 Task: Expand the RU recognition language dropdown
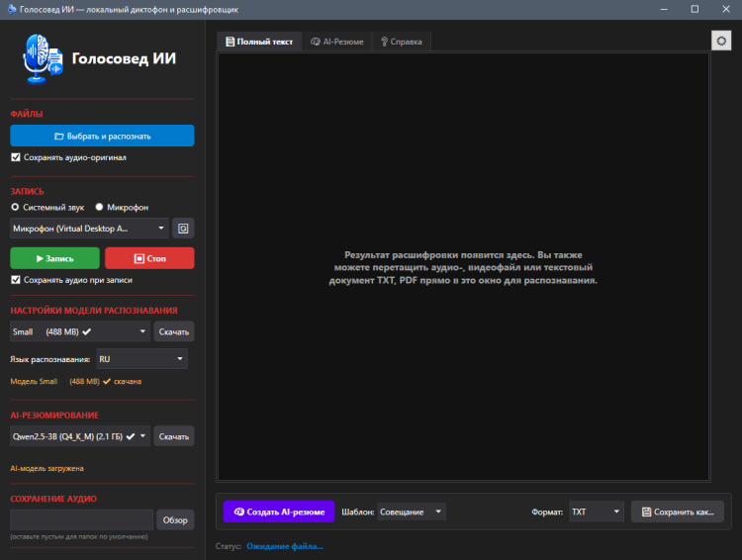click(x=141, y=359)
